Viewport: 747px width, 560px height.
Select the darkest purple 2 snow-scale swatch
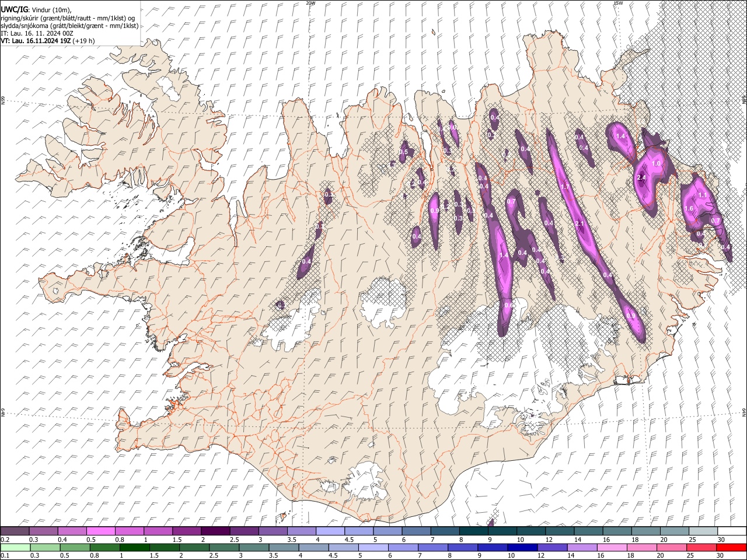[x=215, y=531]
